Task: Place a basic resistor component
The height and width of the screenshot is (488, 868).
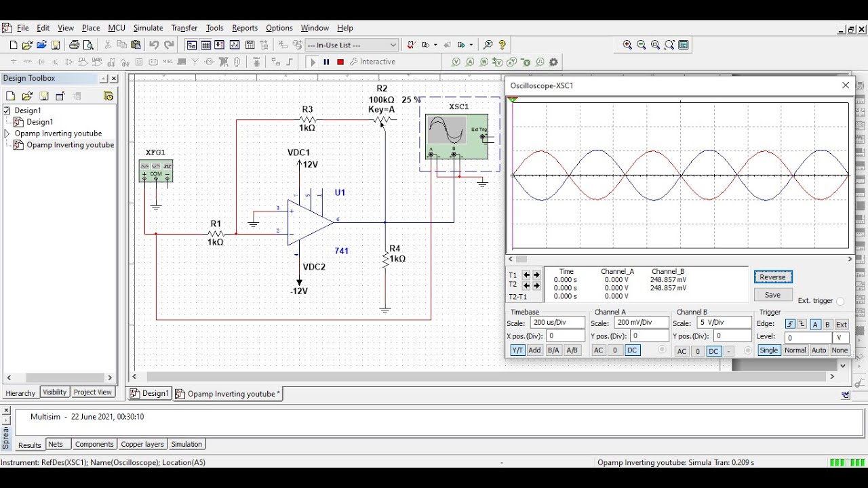Action: [x=27, y=62]
